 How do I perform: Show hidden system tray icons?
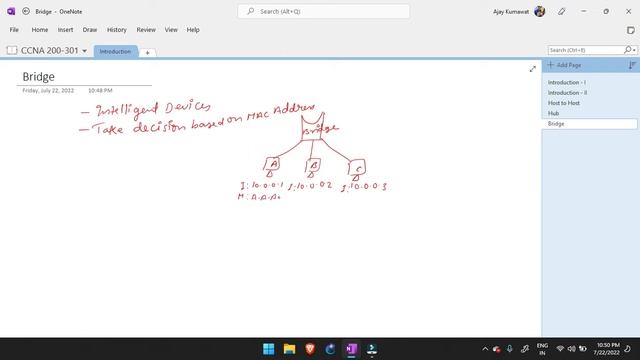[x=485, y=349]
